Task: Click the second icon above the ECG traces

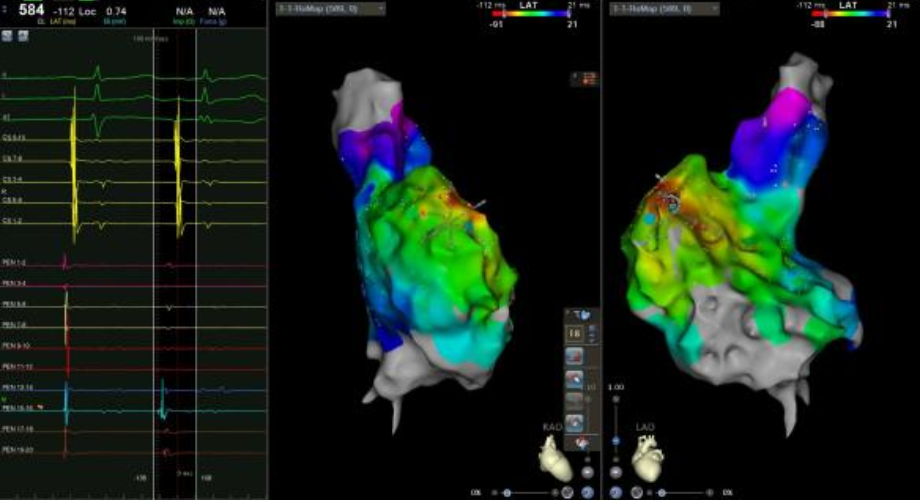Action: (21, 35)
